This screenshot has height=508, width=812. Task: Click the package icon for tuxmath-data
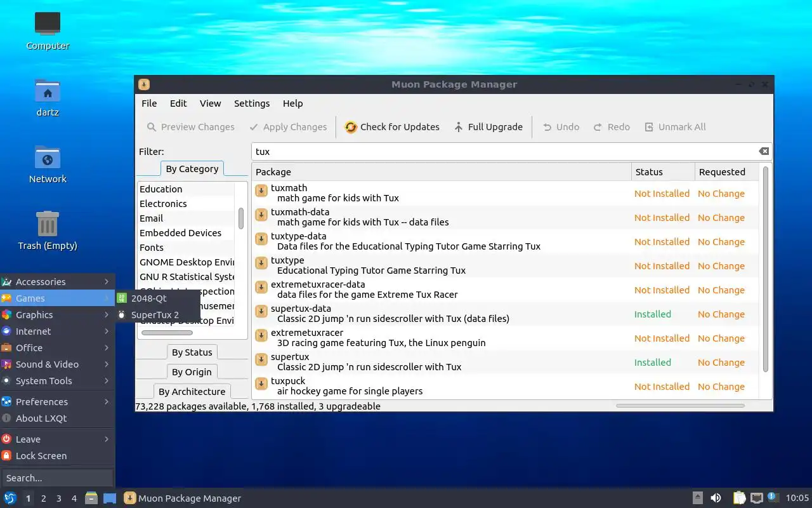click(261, 215)
